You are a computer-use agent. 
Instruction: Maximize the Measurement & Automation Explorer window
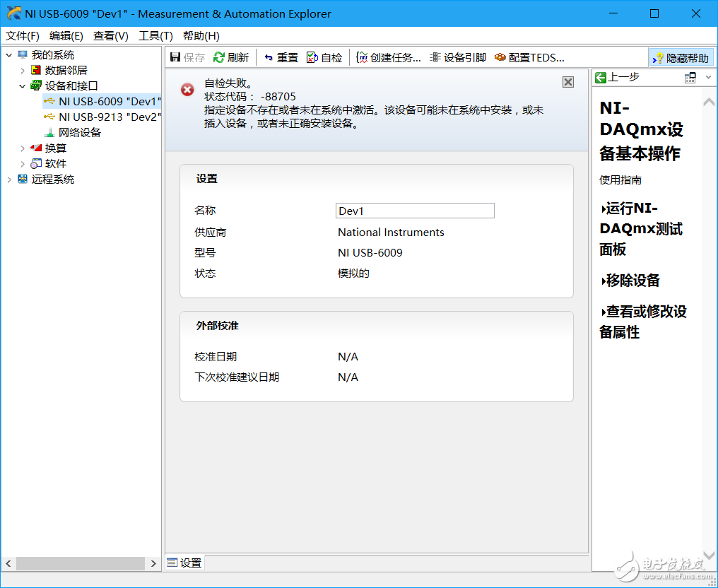(655, 13)
